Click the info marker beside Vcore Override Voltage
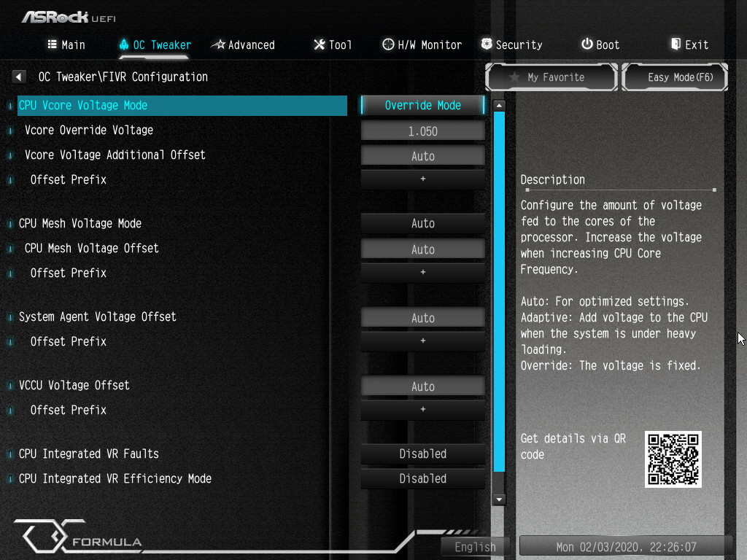 pos(10,131)
